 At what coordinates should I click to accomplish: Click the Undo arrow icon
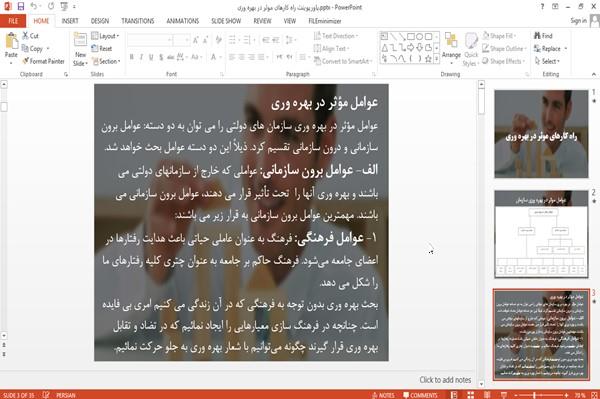(x=34, y=7)
